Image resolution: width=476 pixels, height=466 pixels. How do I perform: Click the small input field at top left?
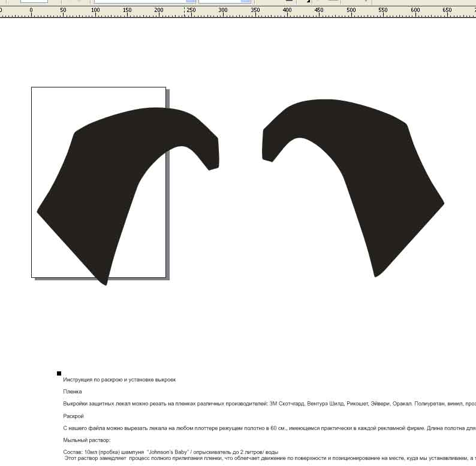tap(34, 1)
